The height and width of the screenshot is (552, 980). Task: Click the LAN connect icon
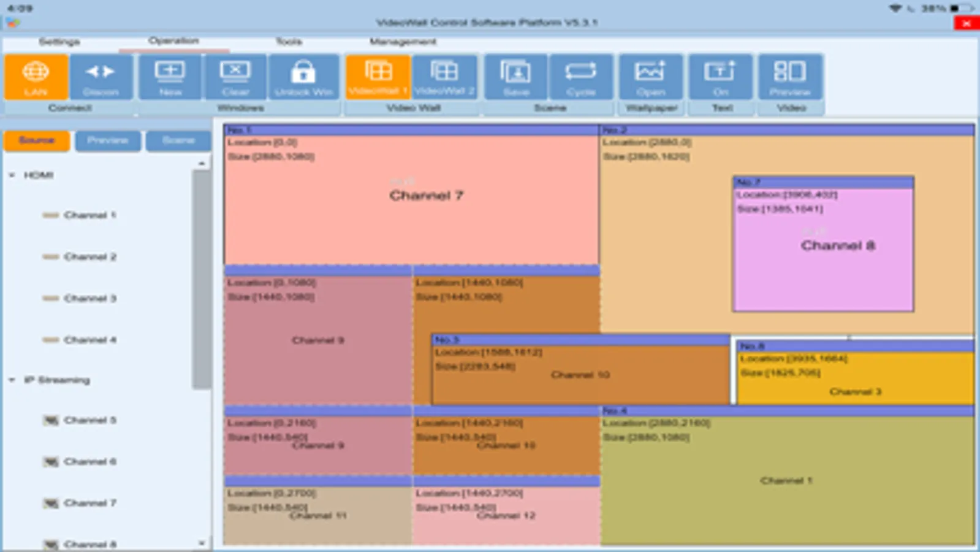click(x=36, y=77)
